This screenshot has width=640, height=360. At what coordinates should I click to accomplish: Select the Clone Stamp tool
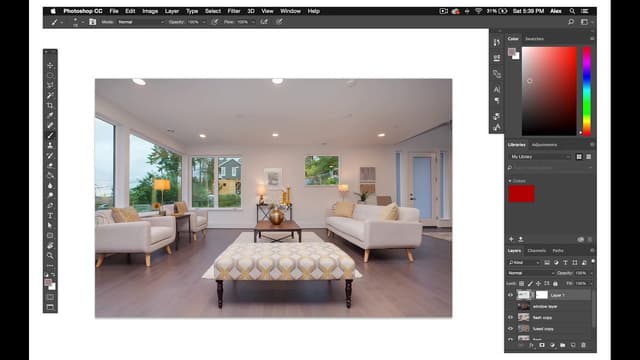click(50, 145)
